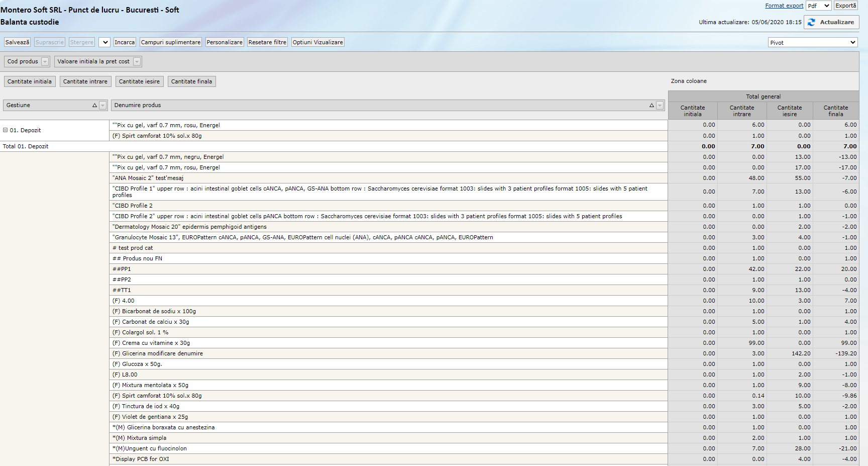
Task: Open filter arrow on Cod produs field
Action: (x=45, y=62)
